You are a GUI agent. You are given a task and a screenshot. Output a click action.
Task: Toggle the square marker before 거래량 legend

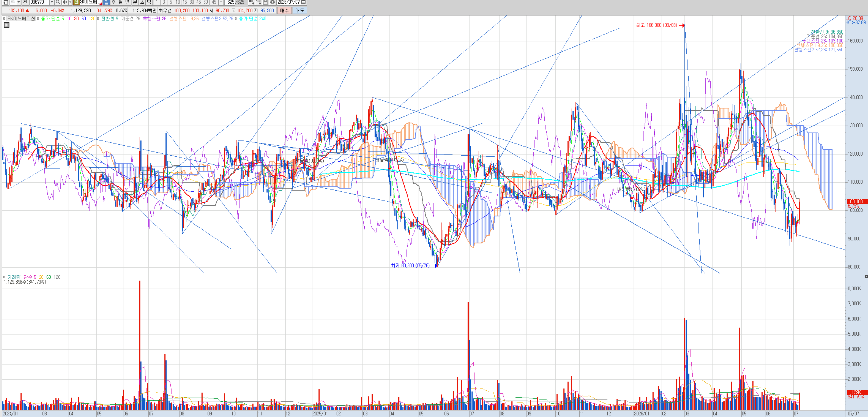click(4, 277)
